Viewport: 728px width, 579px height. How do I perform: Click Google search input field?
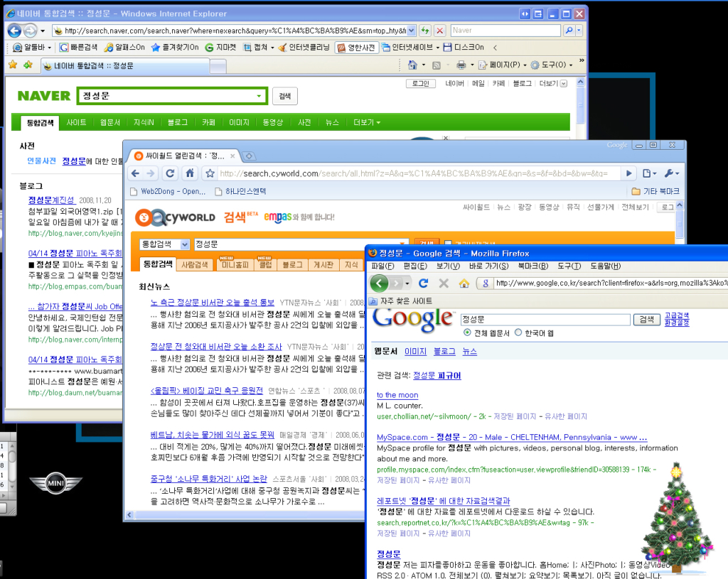coord(545,320)
